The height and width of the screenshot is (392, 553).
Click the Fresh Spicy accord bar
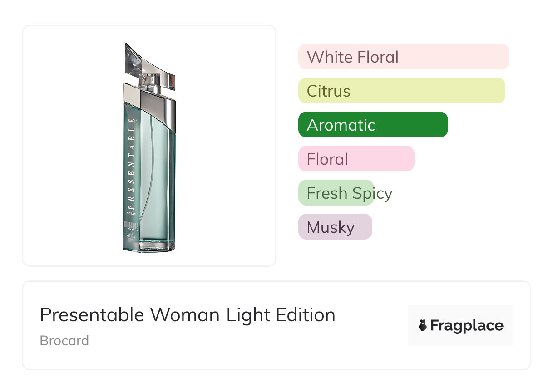[336, 193]
